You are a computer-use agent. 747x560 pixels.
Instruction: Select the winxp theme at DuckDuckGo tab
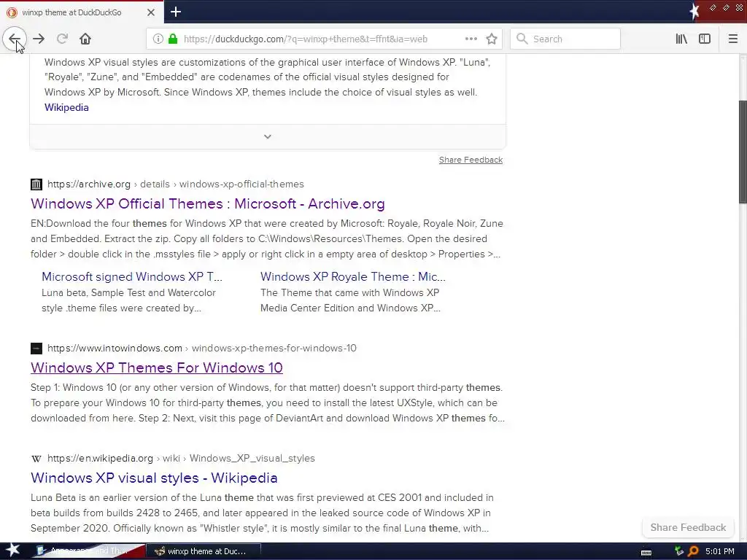(x=71, y=12)
